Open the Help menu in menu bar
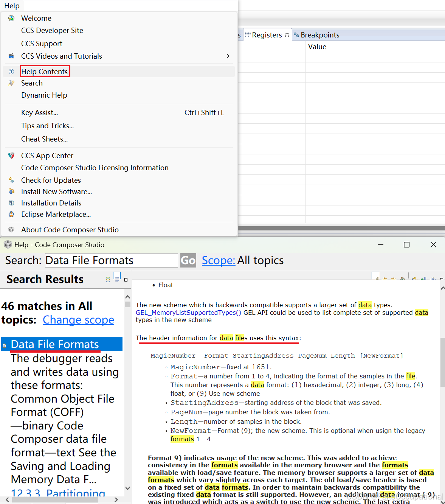Viewport: 445px width, 504px height. point(12,6)
